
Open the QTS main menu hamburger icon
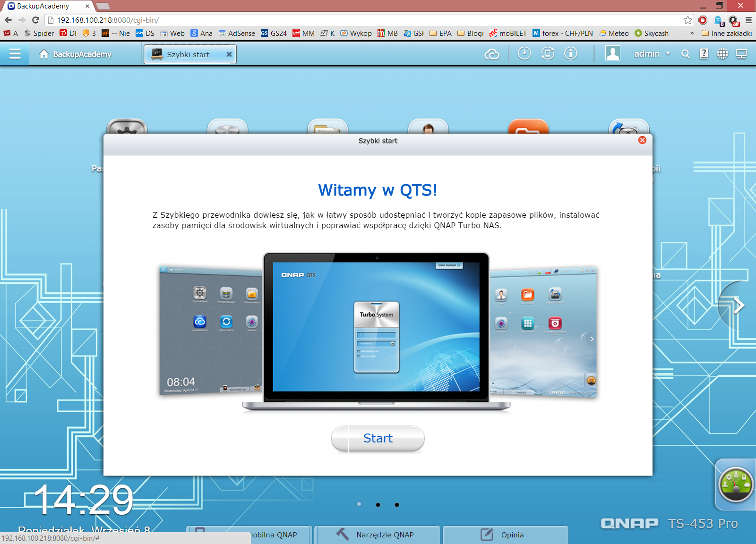(x=15, y=54)
